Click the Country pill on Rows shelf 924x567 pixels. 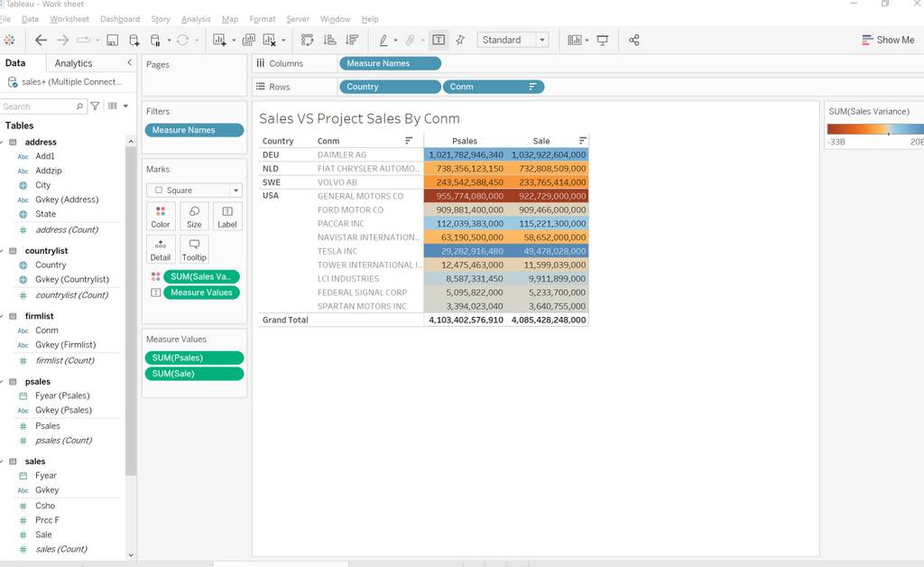coord(390,87)
